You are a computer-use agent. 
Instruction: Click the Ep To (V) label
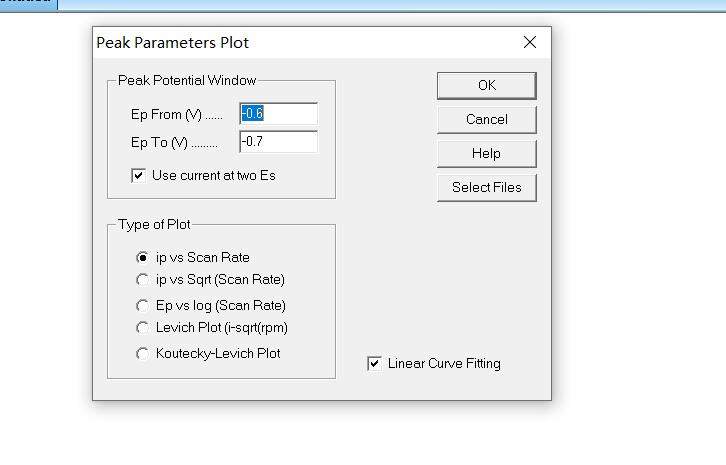pyautogui.click(x=173, y=143)
